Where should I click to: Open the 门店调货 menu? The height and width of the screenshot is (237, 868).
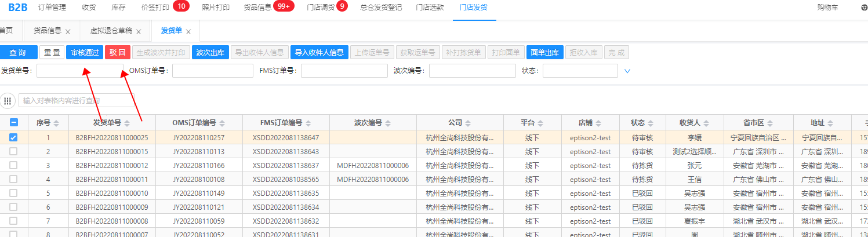321,8
